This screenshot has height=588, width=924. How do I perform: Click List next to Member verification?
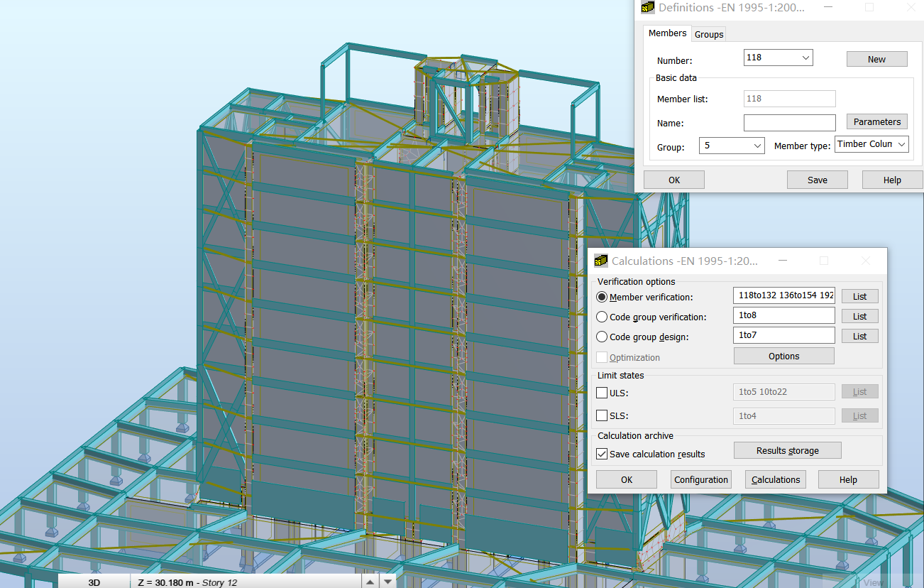point(859,295)
